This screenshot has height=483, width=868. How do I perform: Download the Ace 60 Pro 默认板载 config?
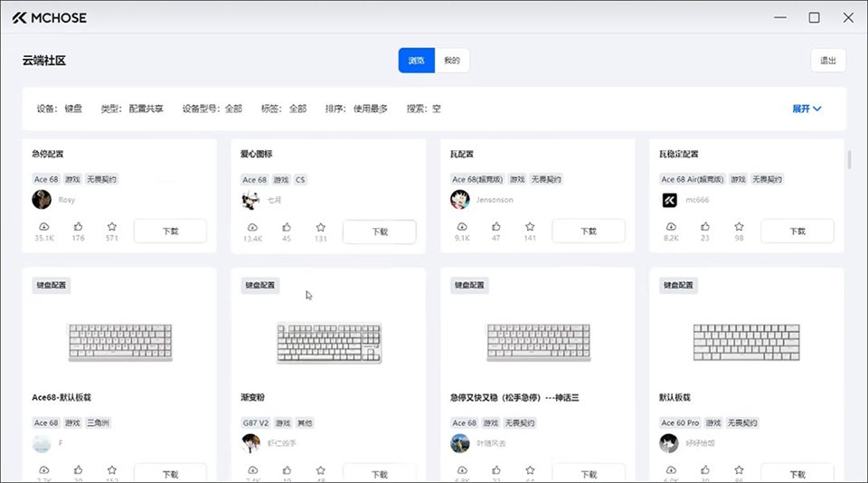coord(797,473)
